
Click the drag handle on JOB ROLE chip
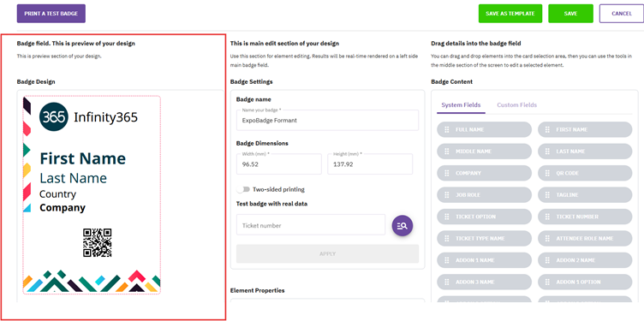(446, 195)
